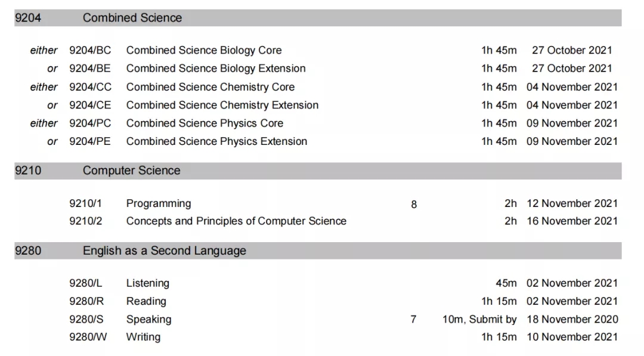Screen dimensions: 644x356
Task: Click the 9204 Combined Science section header
Action: pos(318,18)
